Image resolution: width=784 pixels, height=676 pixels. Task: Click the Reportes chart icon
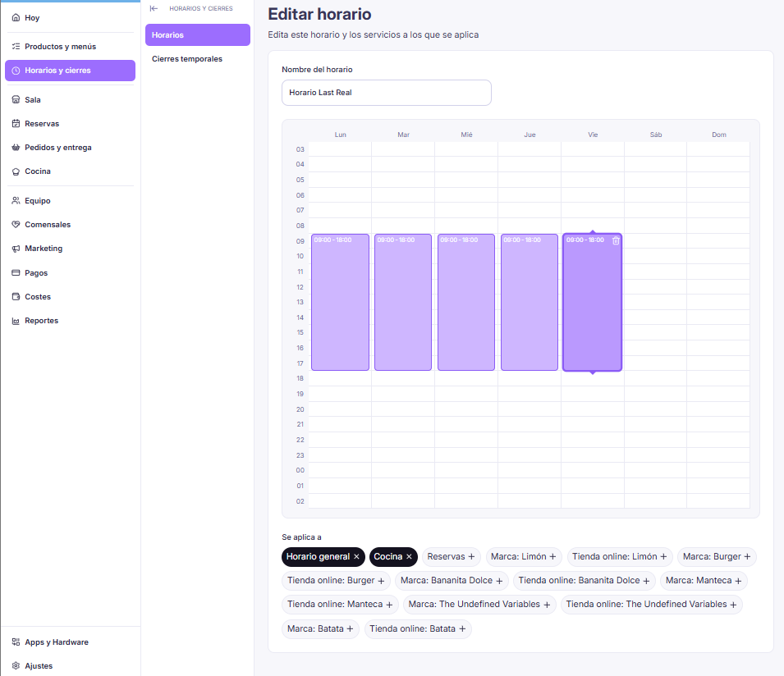pos(16,321)
